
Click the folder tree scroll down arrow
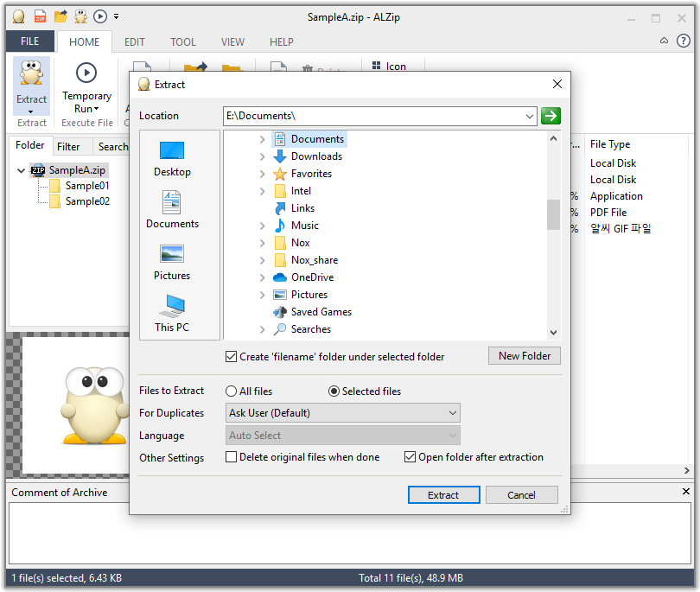[x=553, y=332]
